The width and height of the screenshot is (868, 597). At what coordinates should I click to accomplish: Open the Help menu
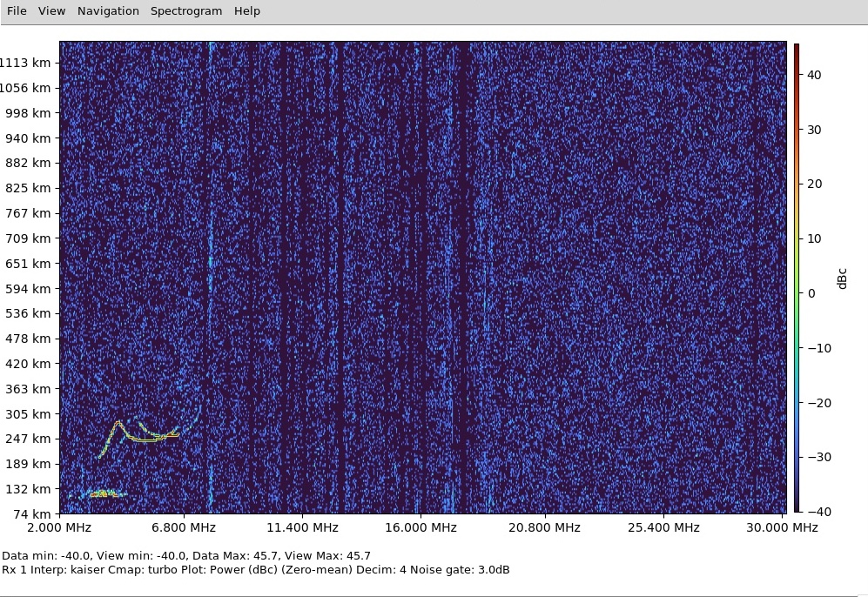(x=247, y=11)
